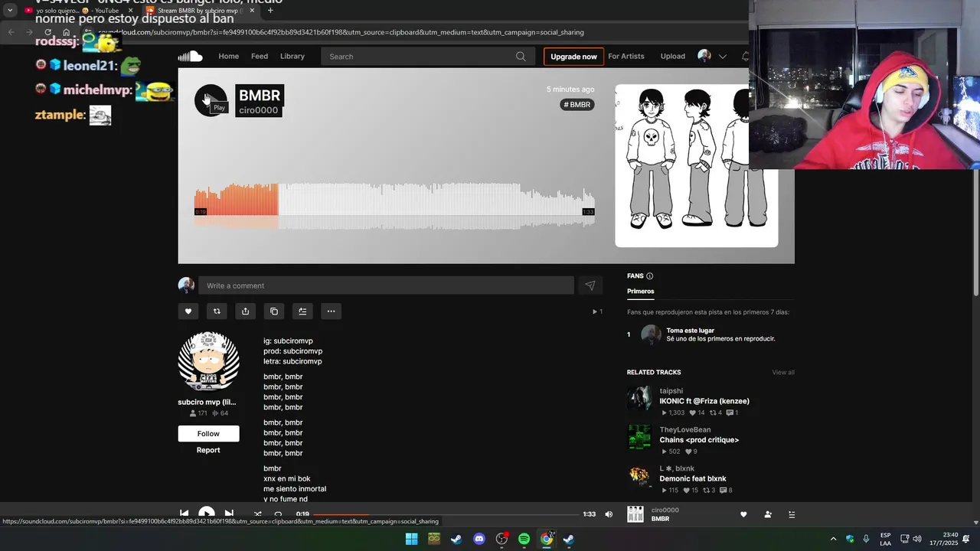This screenshot has height=551, width=980.
Task: Click the SoundCloud logo
Action: coord(190,56)
